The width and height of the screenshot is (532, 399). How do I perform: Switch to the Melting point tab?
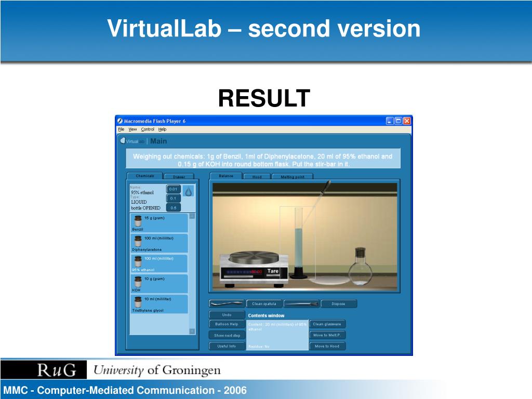click(x=292, y=177)
